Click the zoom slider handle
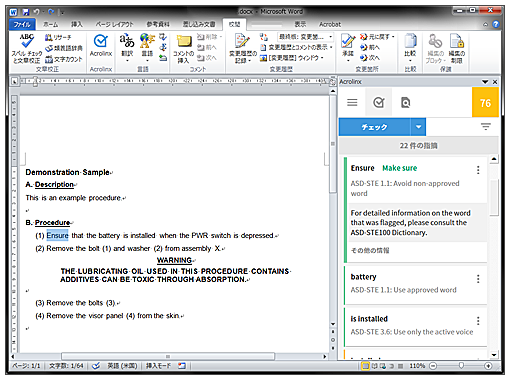This screenshot has height=380, width=510. point(461,366)
